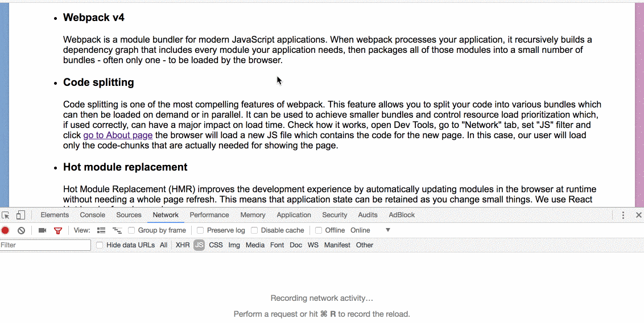Click the 'Code splitting' heading
This screenshot has height=323, width=644.
click(x=98, y=82)
